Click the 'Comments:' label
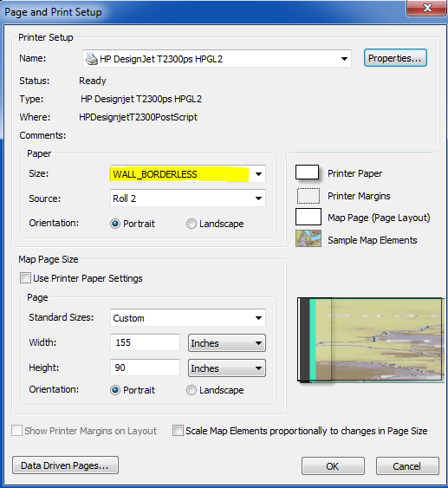448x488 pixels. (42, 135)
